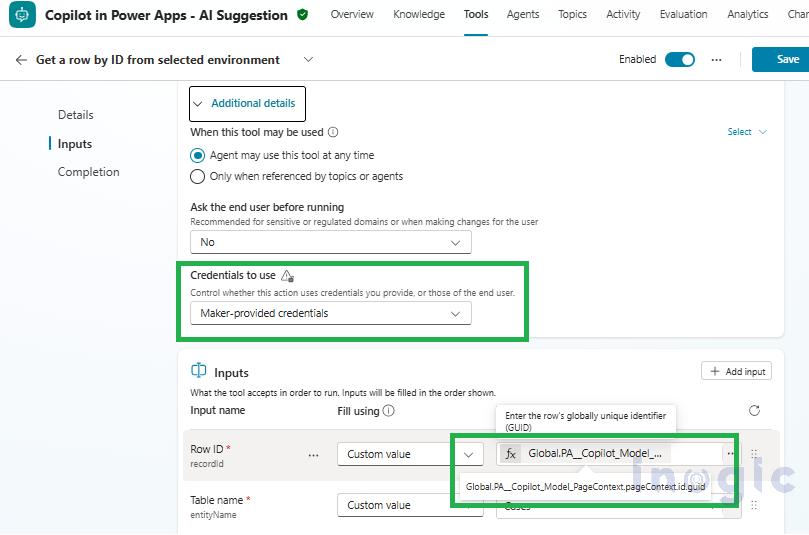Click the Row ID input name

point(207,449)
